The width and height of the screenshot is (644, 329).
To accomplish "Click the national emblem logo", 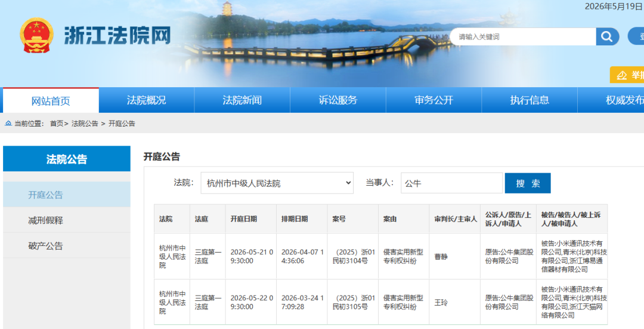I will pyautogui.click(x=36, y=35).
